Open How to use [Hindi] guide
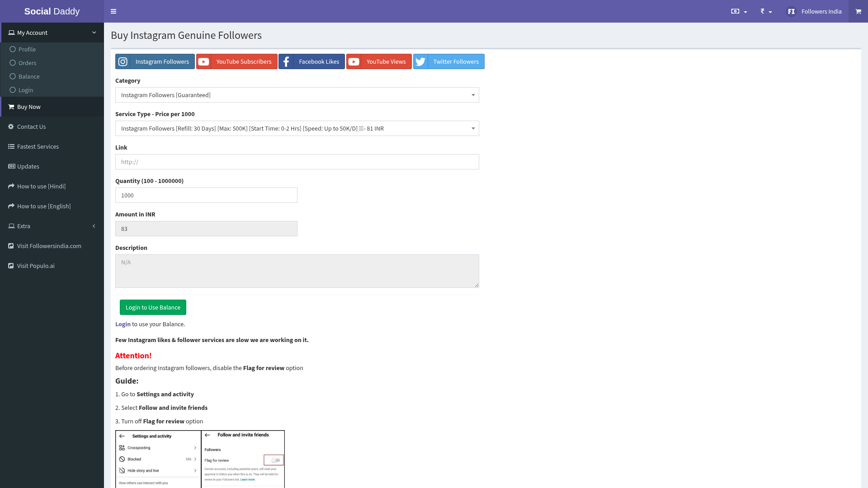Image resolution: width=868 pixels, height=488 pixels. coord(52,186)
